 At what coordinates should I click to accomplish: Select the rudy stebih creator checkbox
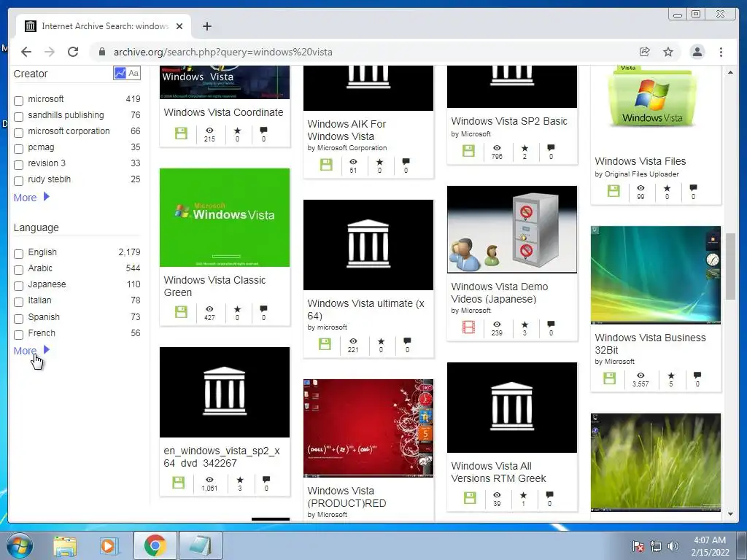pyautogui.click(x=18, y=181)
